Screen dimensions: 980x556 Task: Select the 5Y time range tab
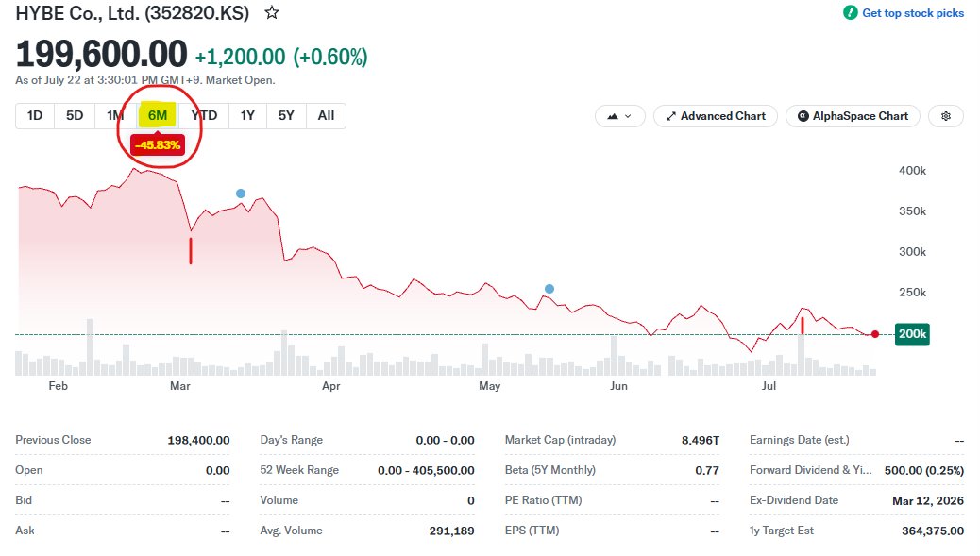[286, 115]
